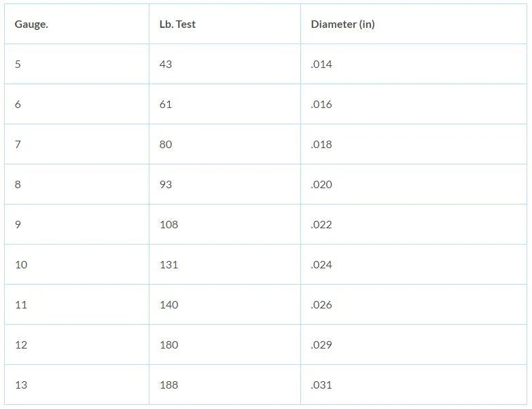Select the gauge 7 cell
Image resolution: width=532 pixels, height=409 pixels.
(18, 145)
